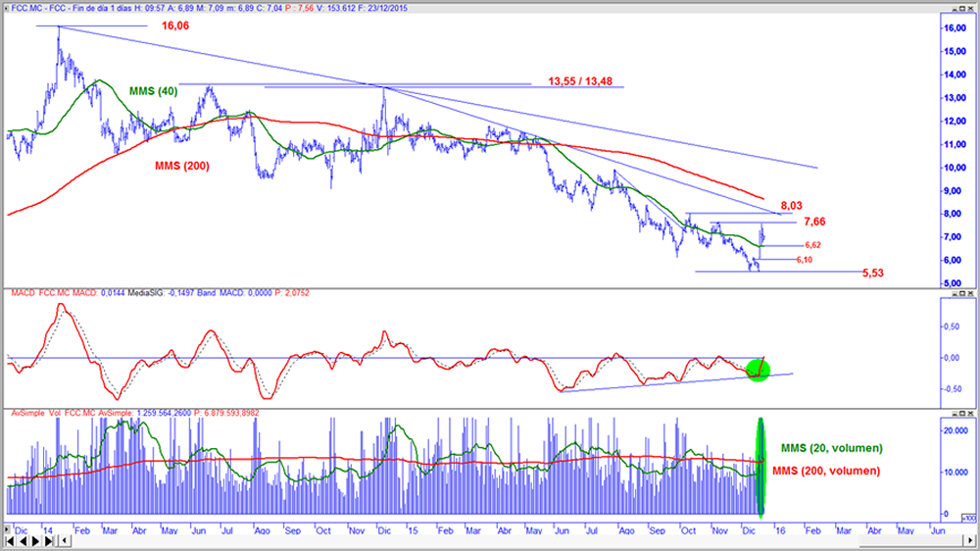Click the 16,06 resistance label
Screen dimensions: 980x551
pos(175,25)
